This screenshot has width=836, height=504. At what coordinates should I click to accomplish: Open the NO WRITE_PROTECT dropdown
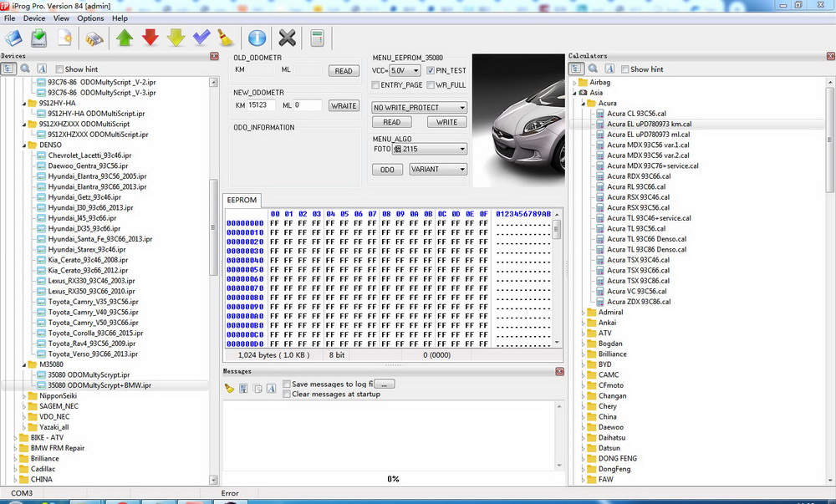pyautogui.click(x=419, y=107)
